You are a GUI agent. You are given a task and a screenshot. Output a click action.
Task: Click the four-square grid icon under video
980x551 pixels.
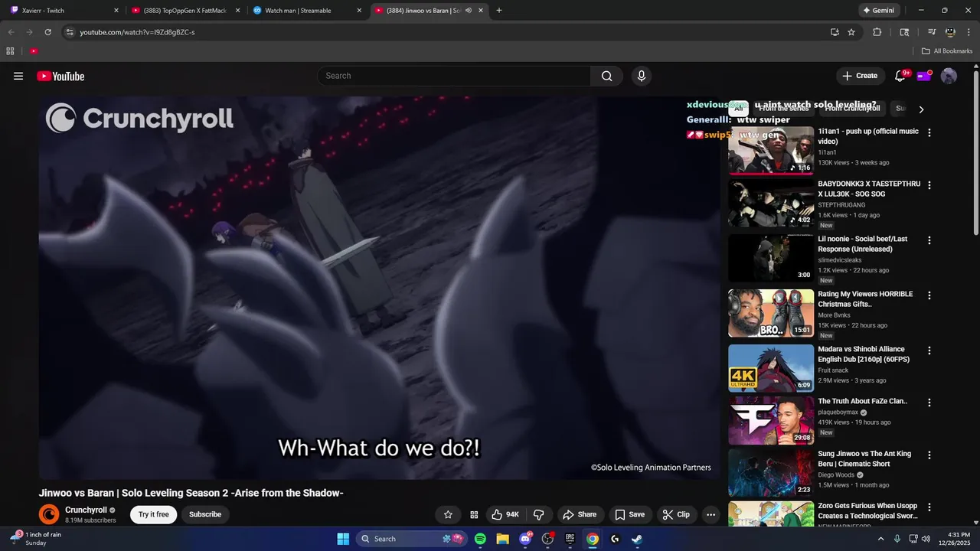point(474,514)
